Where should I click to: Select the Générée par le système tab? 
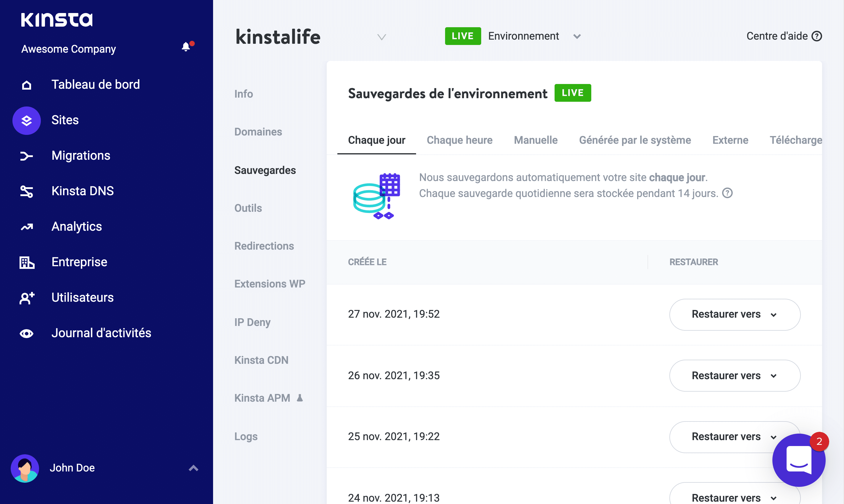(635, 140)
